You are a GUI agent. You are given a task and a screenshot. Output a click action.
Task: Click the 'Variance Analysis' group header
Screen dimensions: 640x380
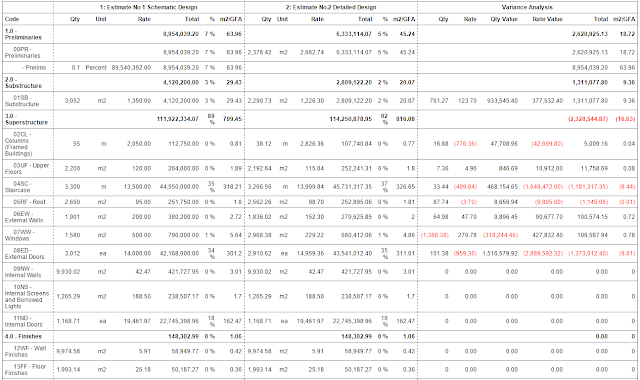click(527, 7)
